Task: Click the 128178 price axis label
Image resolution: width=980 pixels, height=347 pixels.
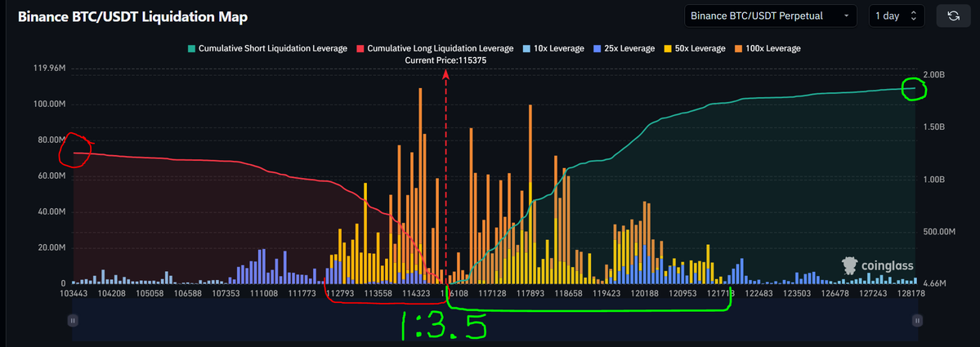Action: [x=910, y=292]
